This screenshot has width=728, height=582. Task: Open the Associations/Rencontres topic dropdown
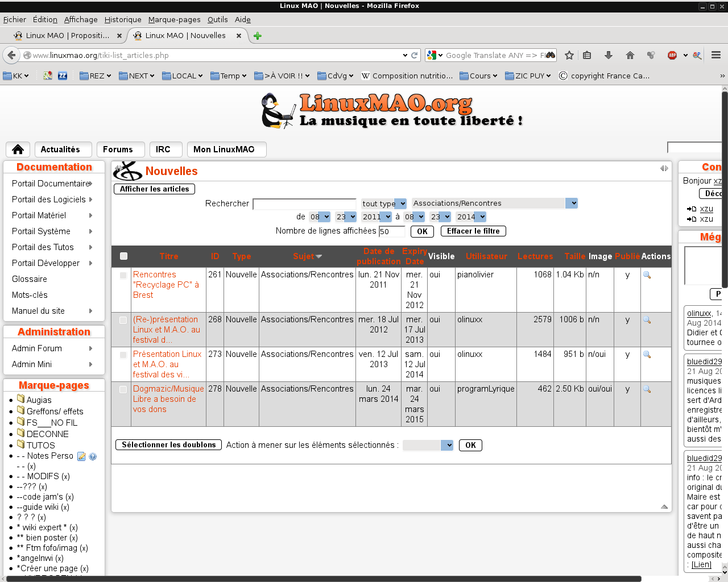click(495, 203)
